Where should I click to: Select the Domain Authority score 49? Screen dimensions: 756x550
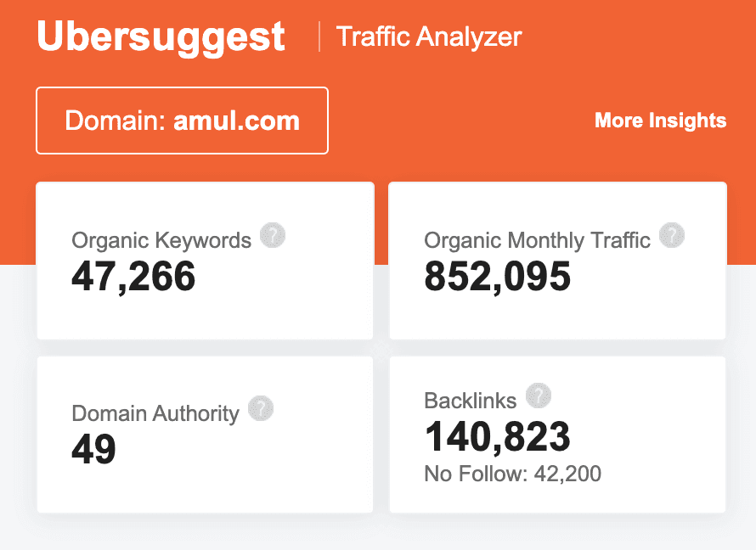(x=93, y=449)
